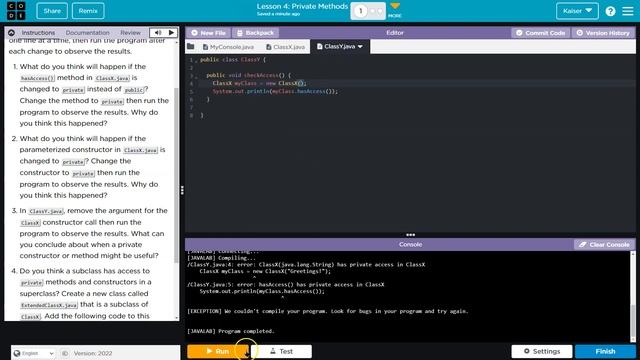
Task: Open the help question mark icon
Action: (610, 11)
